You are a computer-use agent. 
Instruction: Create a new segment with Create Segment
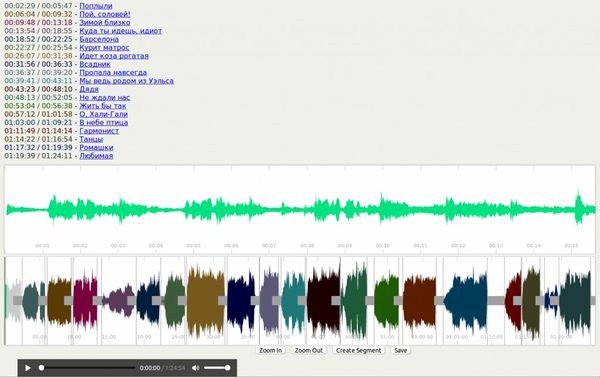[358, 350]
